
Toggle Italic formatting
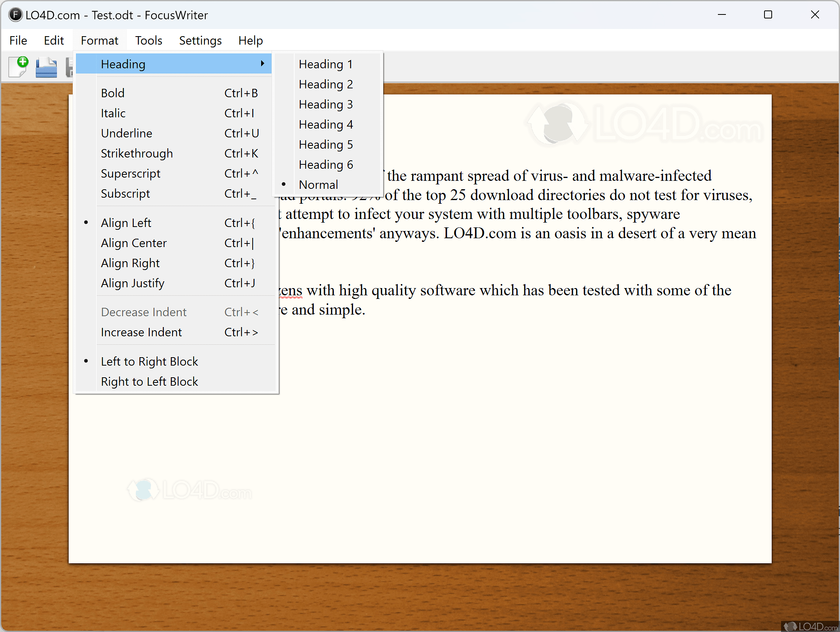tap(113, 113)
